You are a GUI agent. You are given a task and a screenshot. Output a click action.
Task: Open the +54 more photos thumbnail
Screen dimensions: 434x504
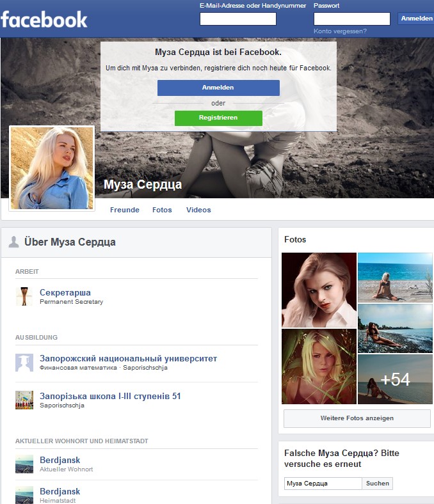click(x=395, y=379)
